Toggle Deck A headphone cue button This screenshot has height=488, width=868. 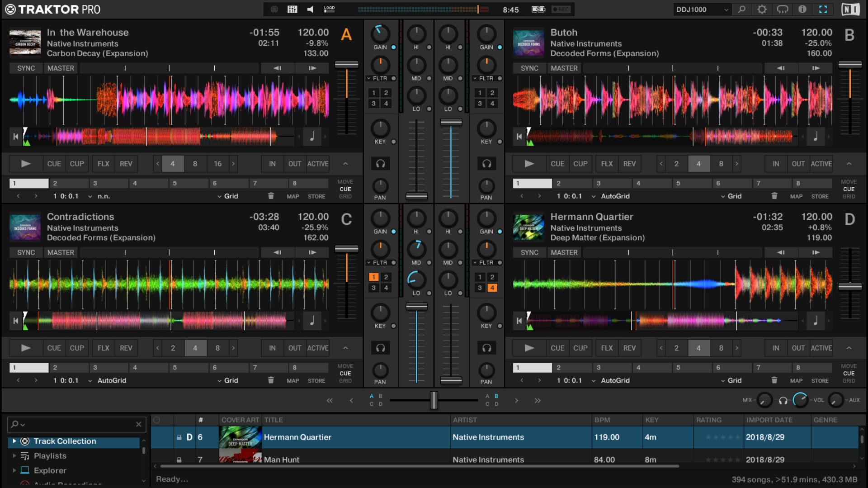380,164
